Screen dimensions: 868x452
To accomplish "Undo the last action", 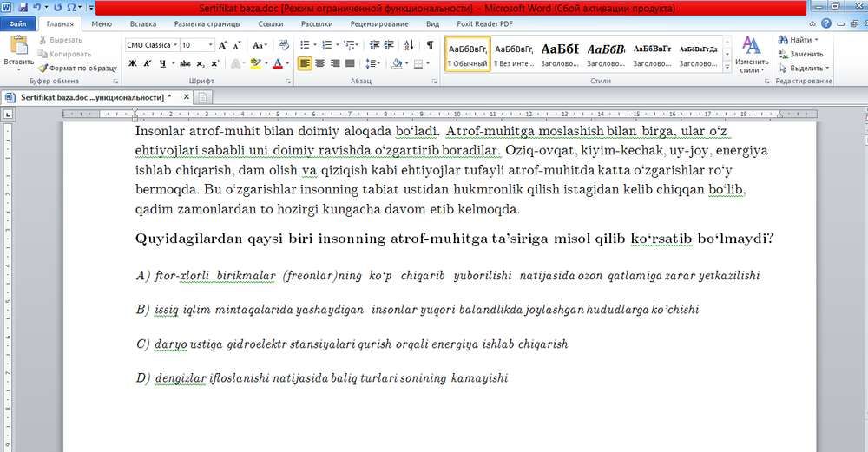I will 37,8.
